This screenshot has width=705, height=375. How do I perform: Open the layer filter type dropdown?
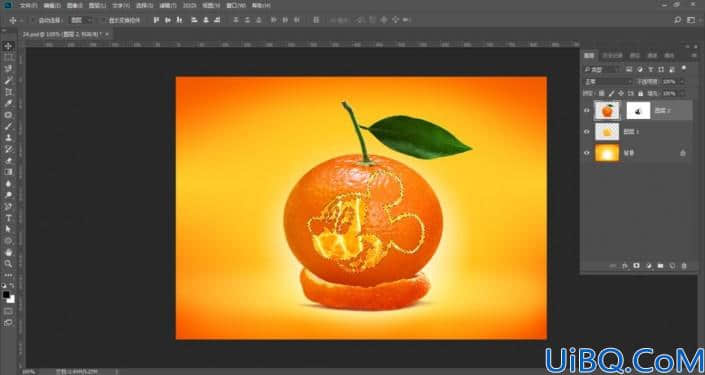click(x=602, y=70)
